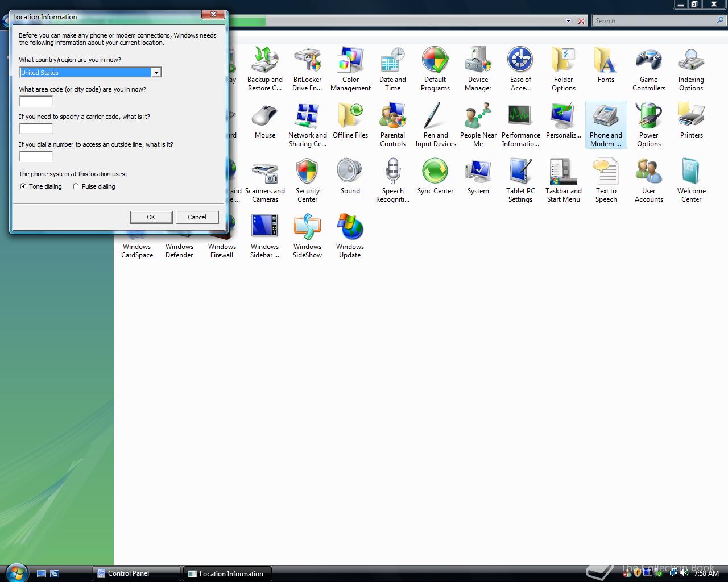Open Printers
Viewport: 728px width, 582px height.
pos(691,121)
